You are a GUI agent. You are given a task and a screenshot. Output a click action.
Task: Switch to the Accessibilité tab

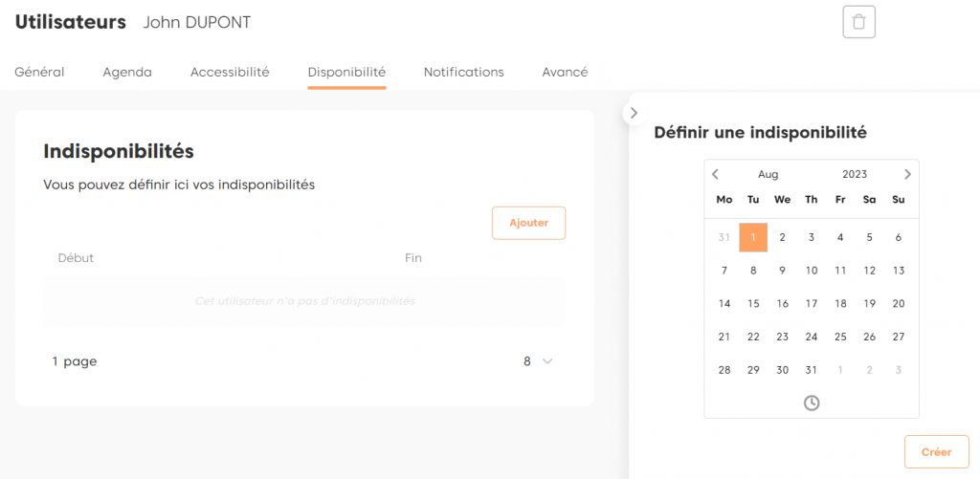click(x=230, y=72)
